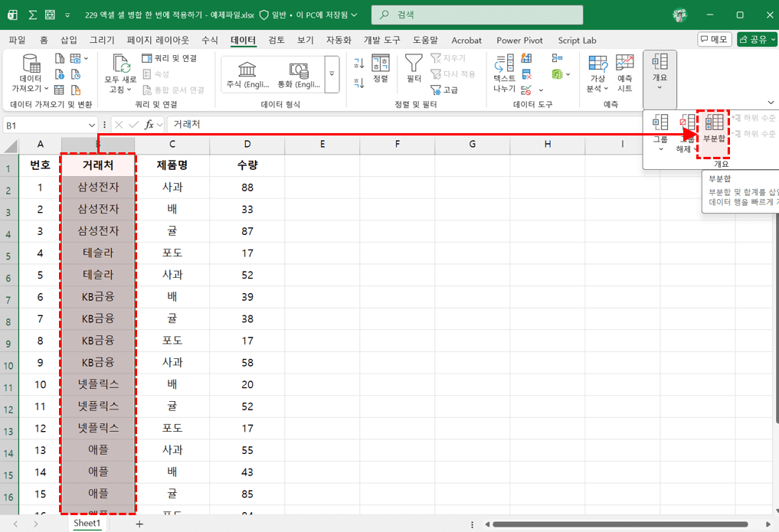Open the 정렬 (Sort) dialog icon
This screenshot has height=532, width=779.
point(381,64)
